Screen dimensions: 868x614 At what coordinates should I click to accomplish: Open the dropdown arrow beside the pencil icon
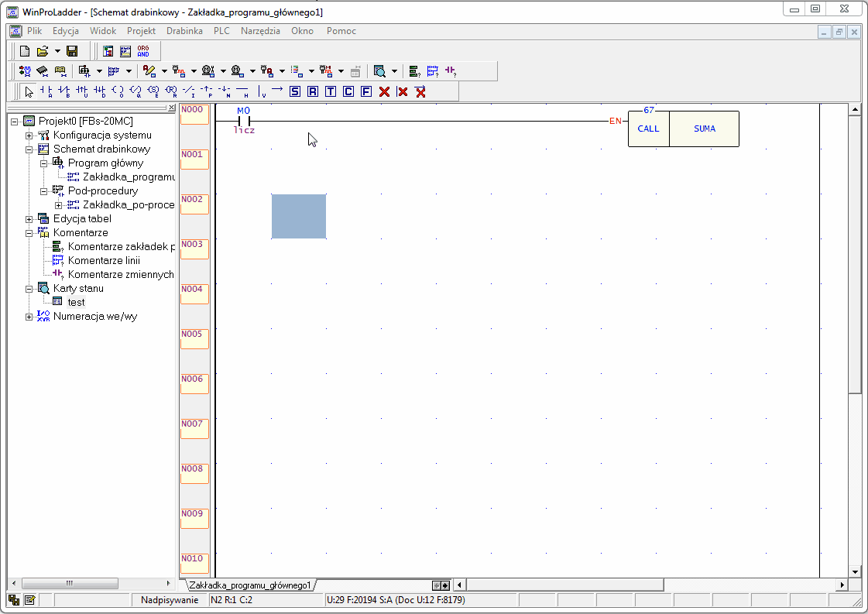click(164, 71)
